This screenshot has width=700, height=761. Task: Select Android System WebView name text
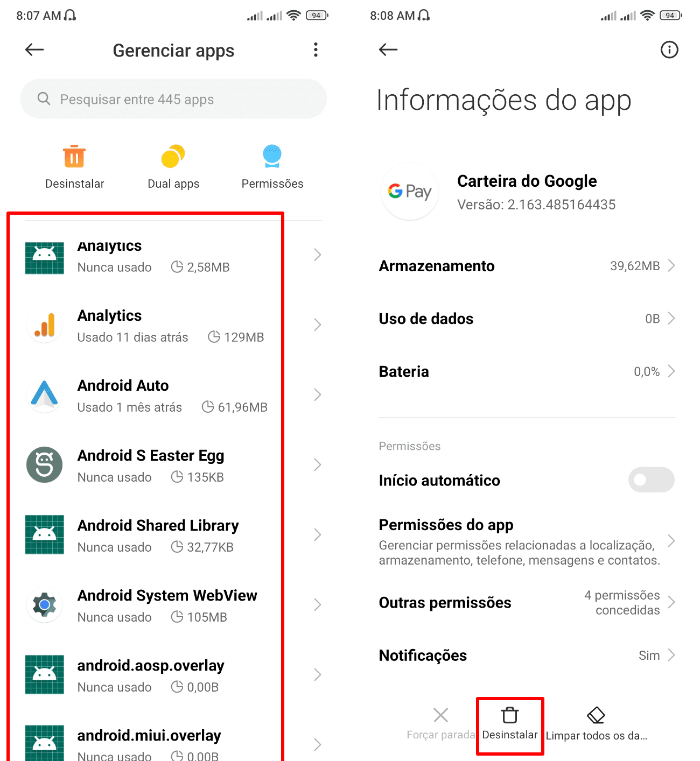[167, 595]
